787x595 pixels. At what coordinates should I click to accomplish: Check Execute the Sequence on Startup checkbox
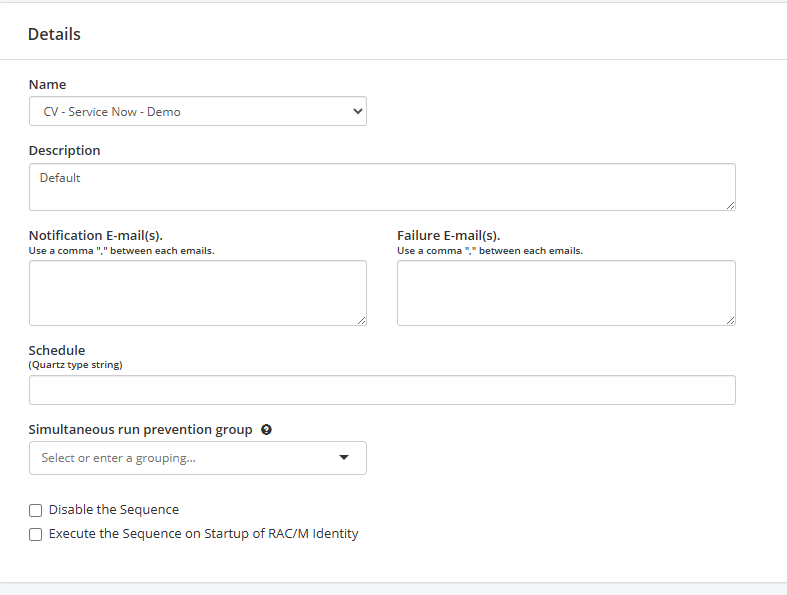coord(36,534)
